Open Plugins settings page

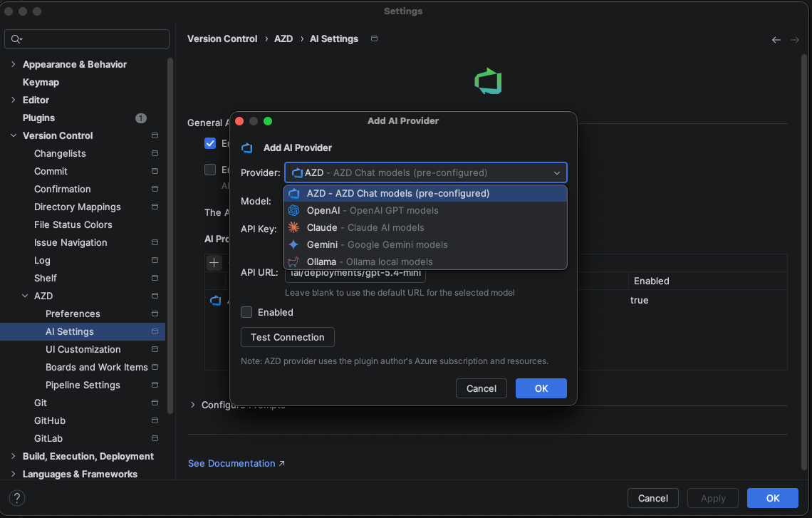39,118
